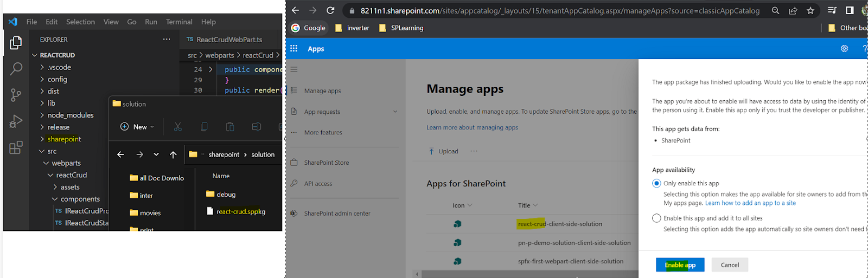Open API access navigation item
The image size is (868, 278).
pyautogui.click(x=318, y=184)
